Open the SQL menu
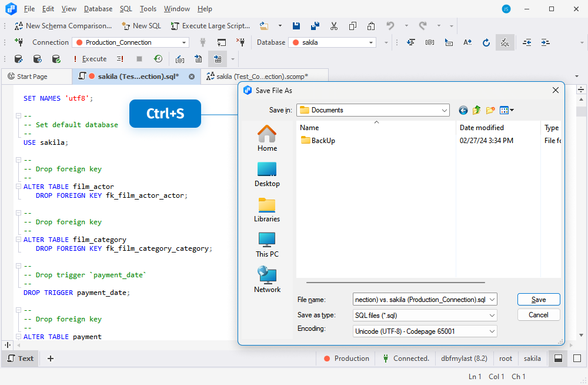The height and width of the screenshot is (385, 588). (x=126, y=9)
